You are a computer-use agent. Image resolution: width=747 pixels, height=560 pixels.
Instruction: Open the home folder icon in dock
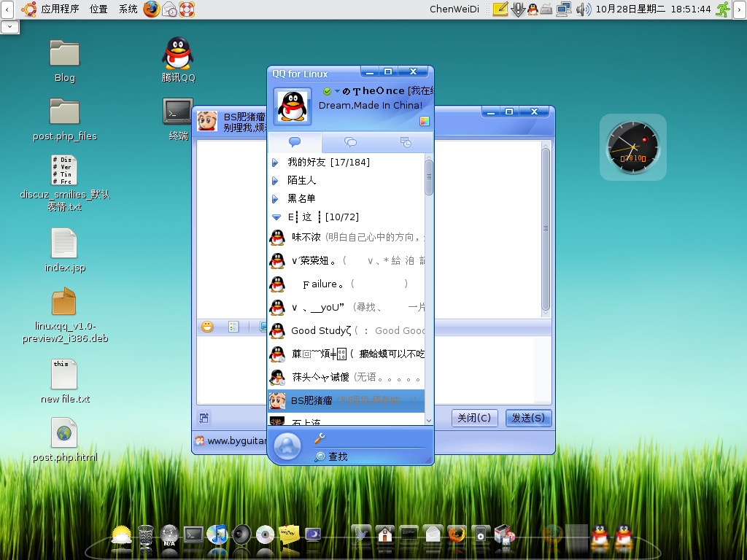click(385, 534)
